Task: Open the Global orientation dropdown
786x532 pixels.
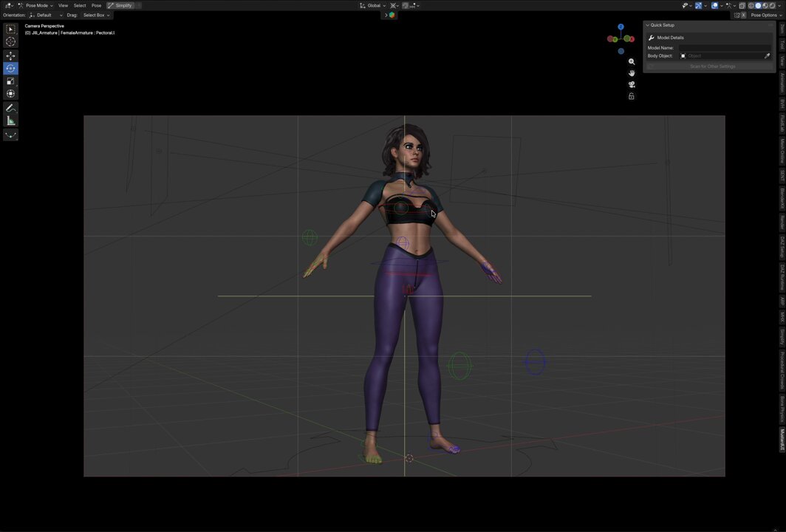Action: [373, 5]
